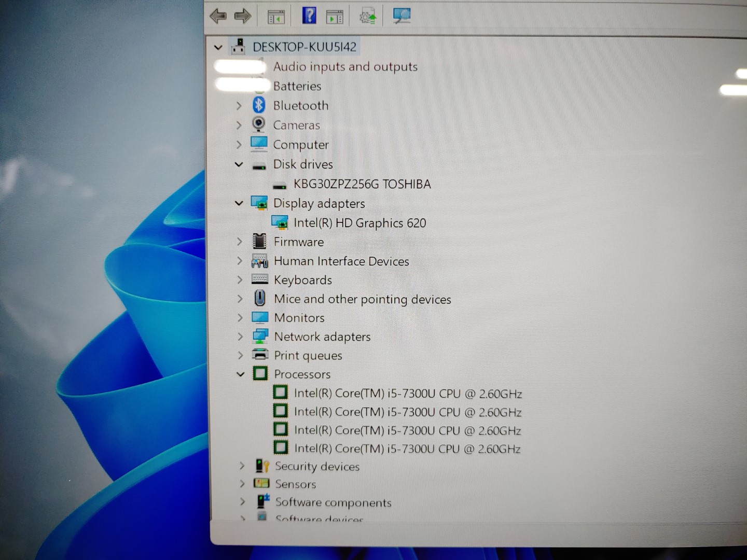Click the Bluetooth category icon
Screen dimensions: 747x560
pos(259,105)
